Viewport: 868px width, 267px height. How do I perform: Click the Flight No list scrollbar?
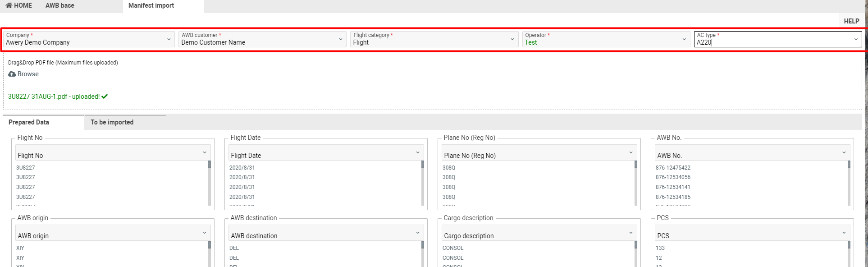pyautogui.click(x=210, y=183)
